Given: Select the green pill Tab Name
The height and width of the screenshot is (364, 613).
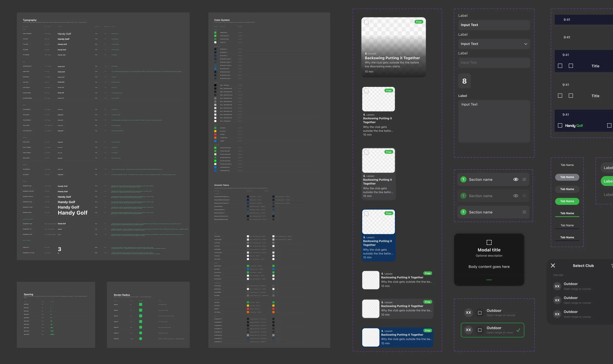Looking at the screenshot, I should click(x=567, y=201).
